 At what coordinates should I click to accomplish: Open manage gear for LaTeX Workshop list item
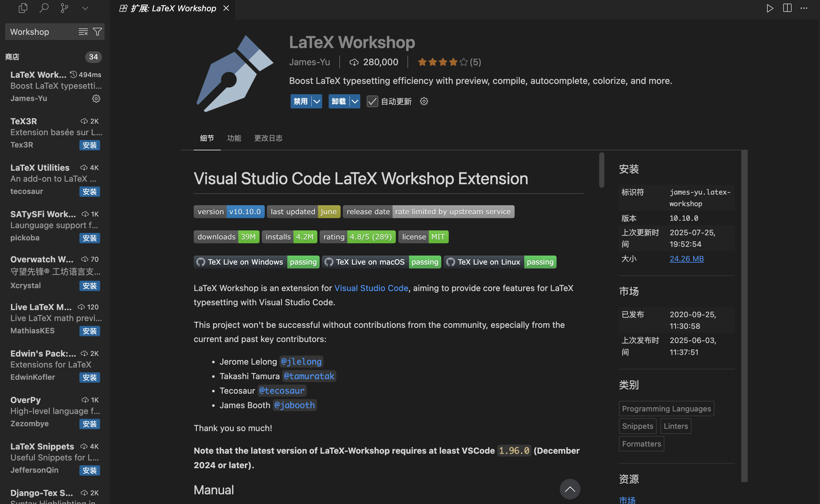(96, 99)
